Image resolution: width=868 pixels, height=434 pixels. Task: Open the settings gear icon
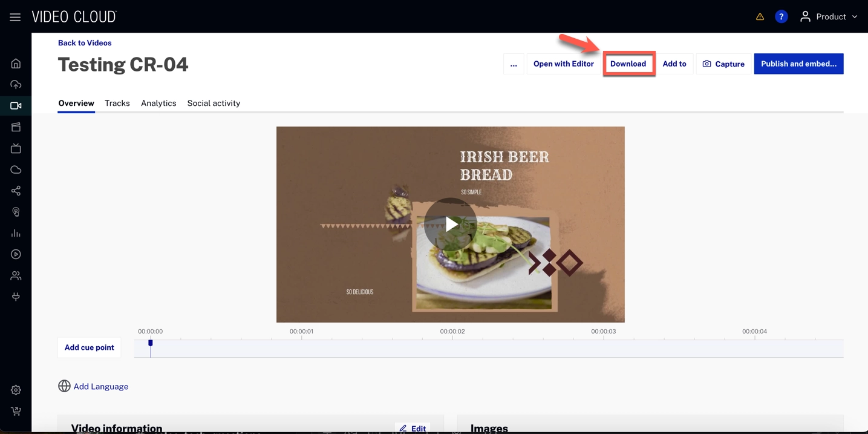[16, 390]
